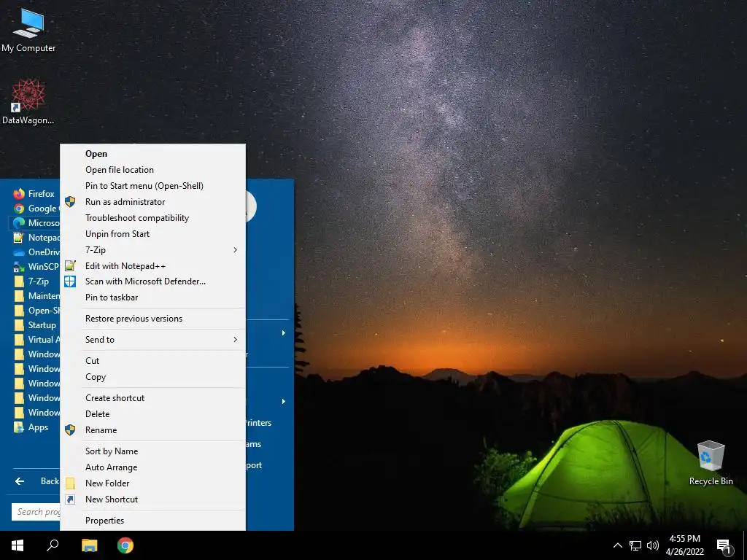This screenshot has width=747, height=560.
Task: Open the Open-Shell folder in program list
Action: [36, 311]
